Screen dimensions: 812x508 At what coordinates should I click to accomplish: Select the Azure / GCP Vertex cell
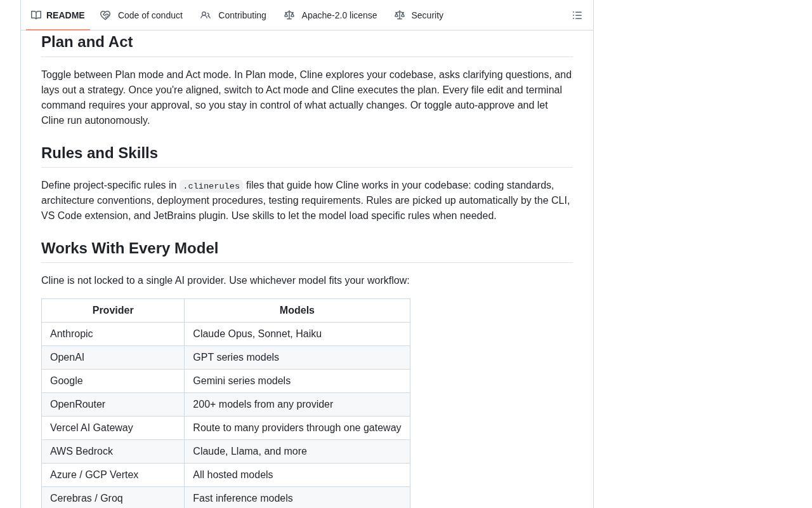(113, 475)
